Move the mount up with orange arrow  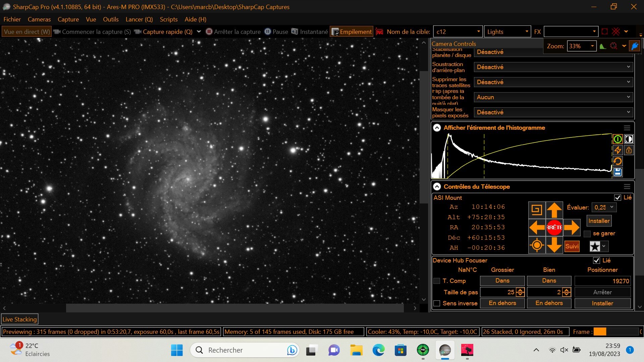pyautogui.click(x=554, y=210)
